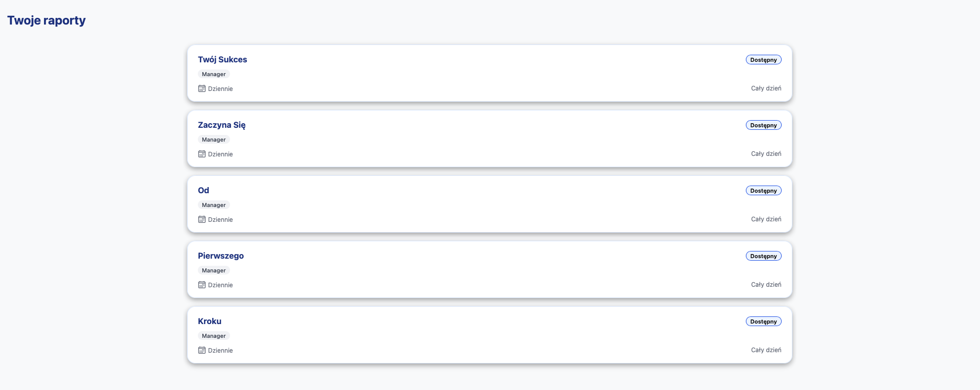
Task: Click Dostępny badge on Pierwszego card
Action: 763,256
